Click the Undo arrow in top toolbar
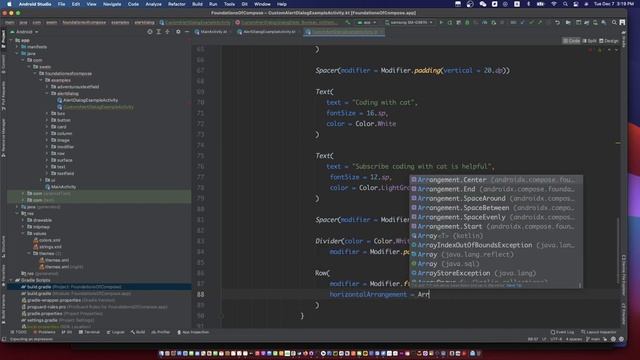This screenshot has height=360, width=640. click(558, 22)
